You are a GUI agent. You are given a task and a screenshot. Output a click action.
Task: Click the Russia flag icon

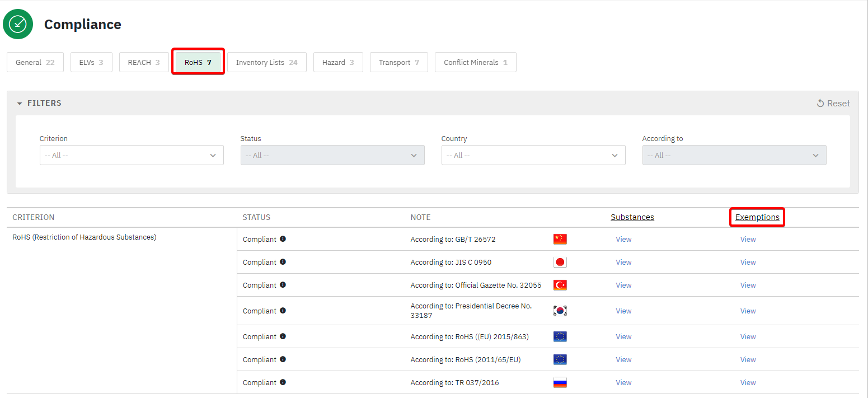560,382
